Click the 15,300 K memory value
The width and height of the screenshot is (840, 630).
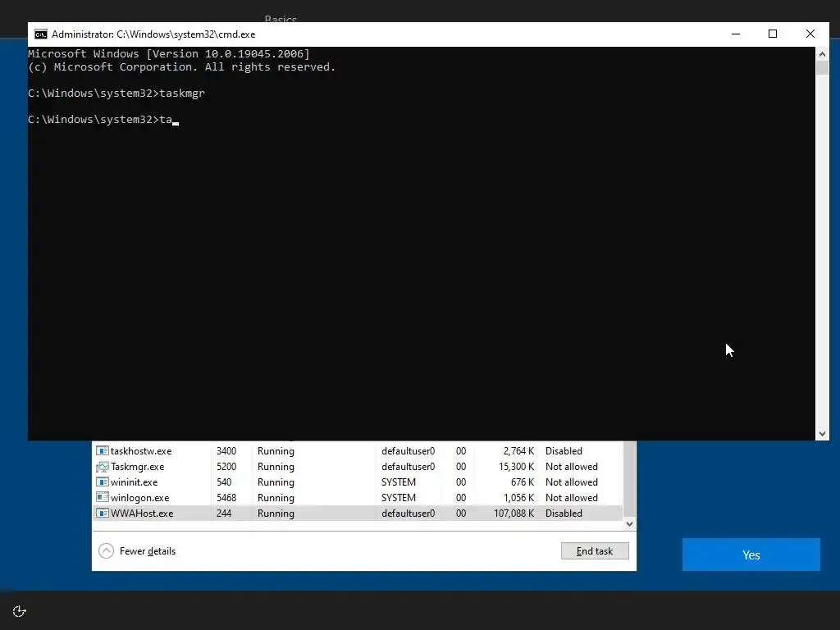(517, 467)
